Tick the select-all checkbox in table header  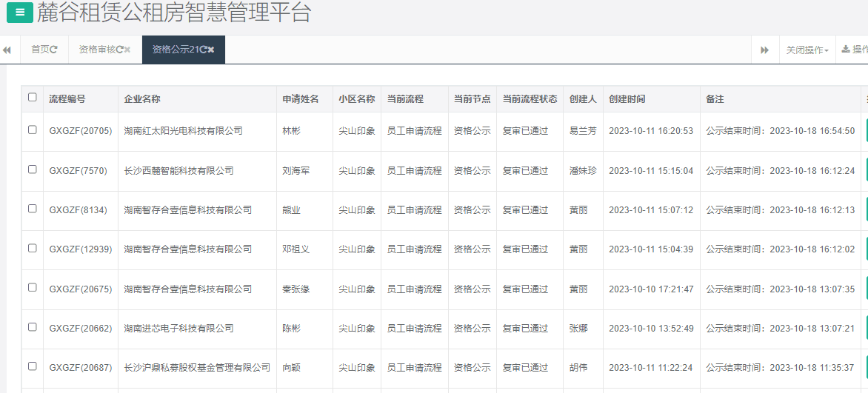click(32, 97)
